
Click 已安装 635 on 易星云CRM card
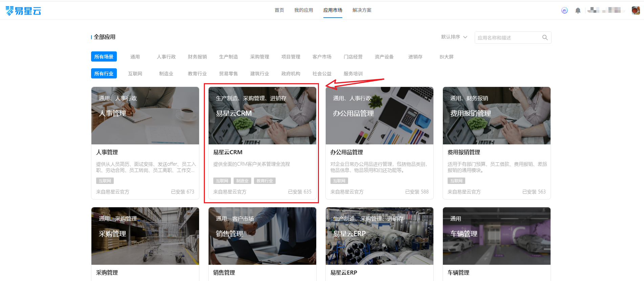(x=300, y=192)
